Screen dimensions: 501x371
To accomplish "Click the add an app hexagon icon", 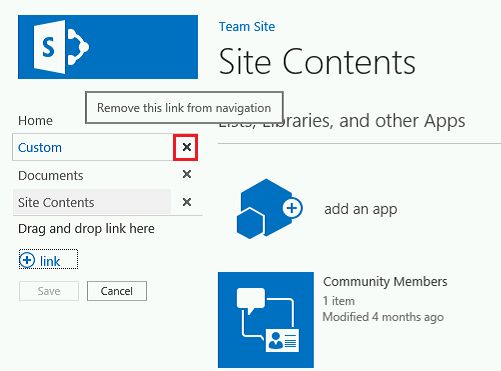I will [x=270, y=209].
